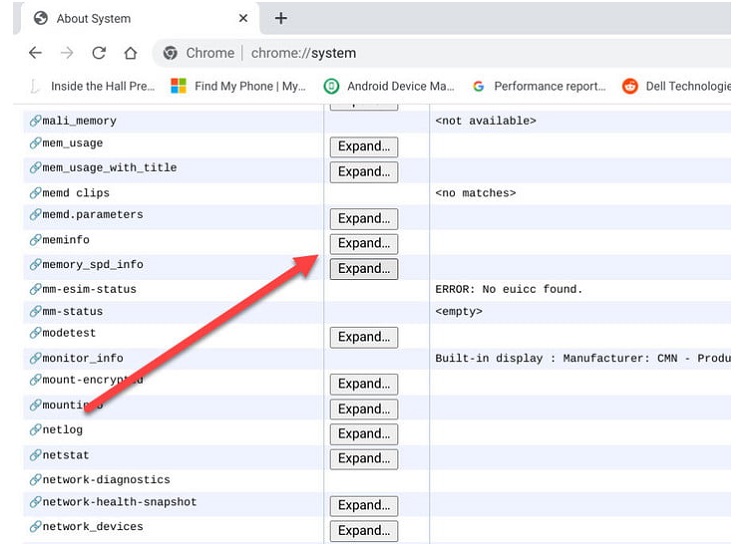Click the '<empty>' value for mm-status
The height and width of the screenshot is (544, 750).
[x=459, y=311]
